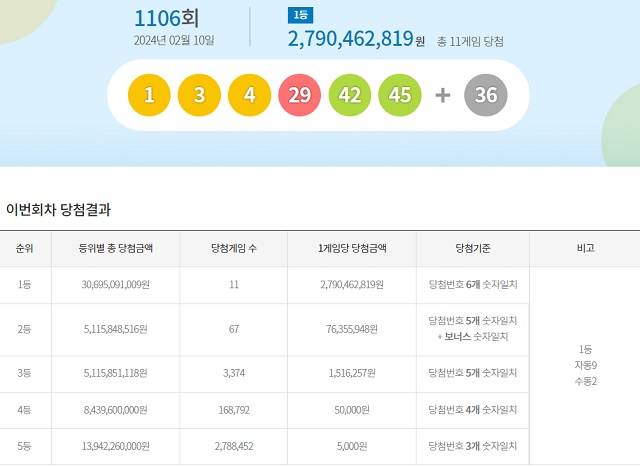The width and height of the screenshot is (640, 467).
Task: Click the text 총 11게임 당첨
Action: coord(470,41)
